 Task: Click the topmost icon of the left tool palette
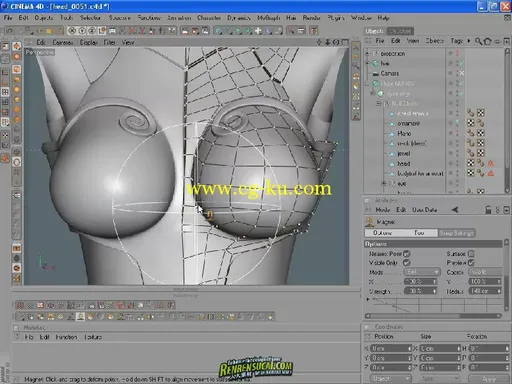coord(5,46)
